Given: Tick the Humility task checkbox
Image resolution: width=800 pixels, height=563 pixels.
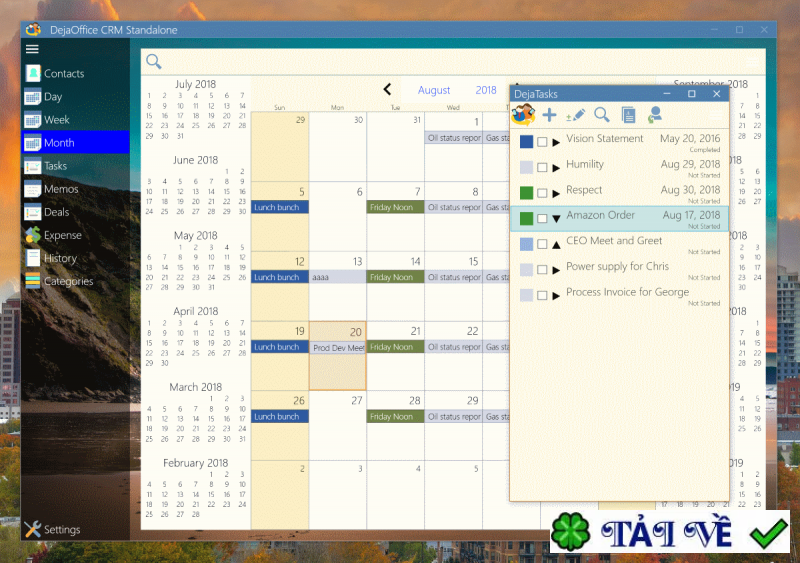Looking at the screenshot, I should [x=542, y=167].
